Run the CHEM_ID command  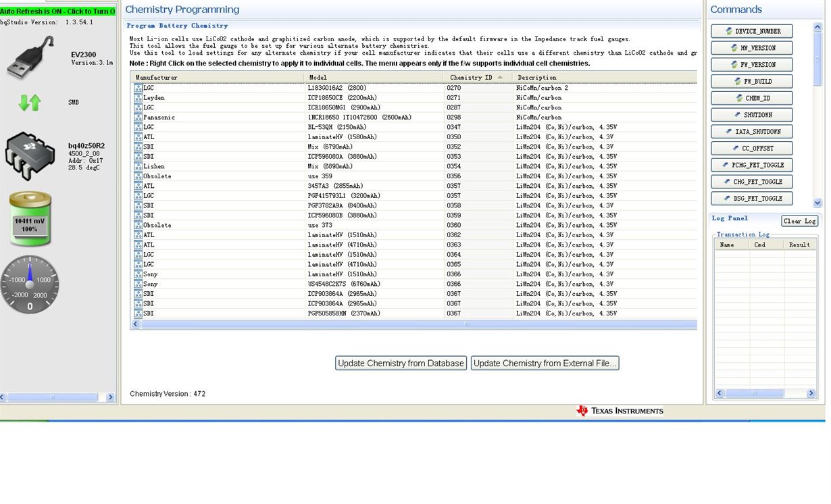click(751, 98)
